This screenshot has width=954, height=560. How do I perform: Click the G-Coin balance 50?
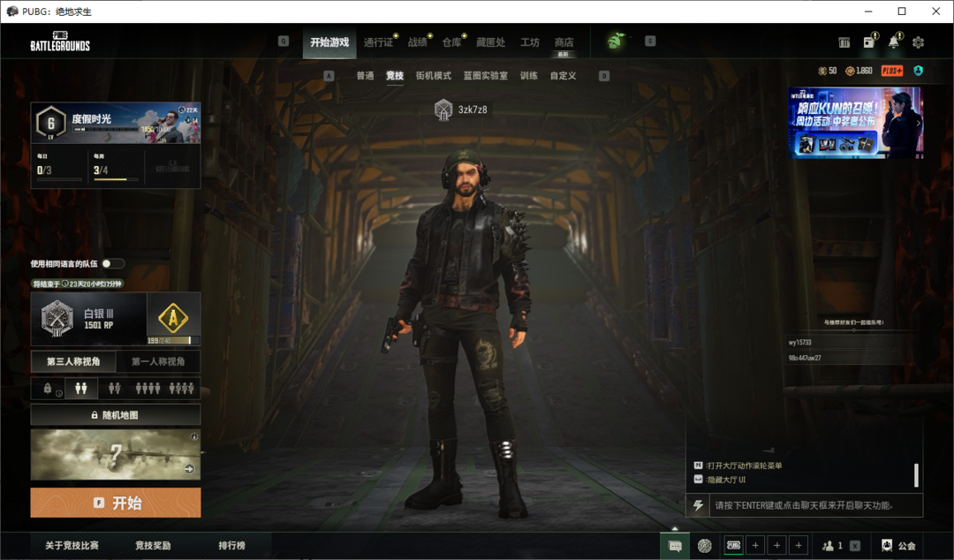click(828, 71)
